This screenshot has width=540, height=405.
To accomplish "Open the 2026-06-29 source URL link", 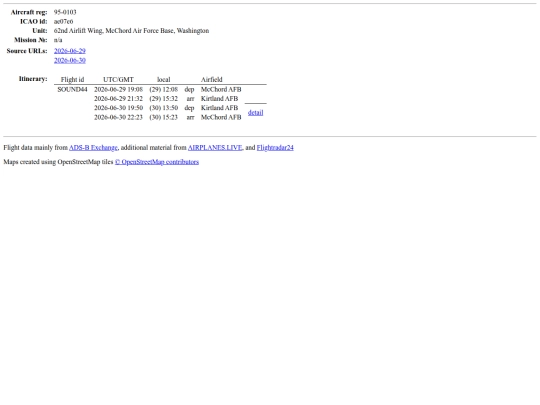I will pos(70,51).
